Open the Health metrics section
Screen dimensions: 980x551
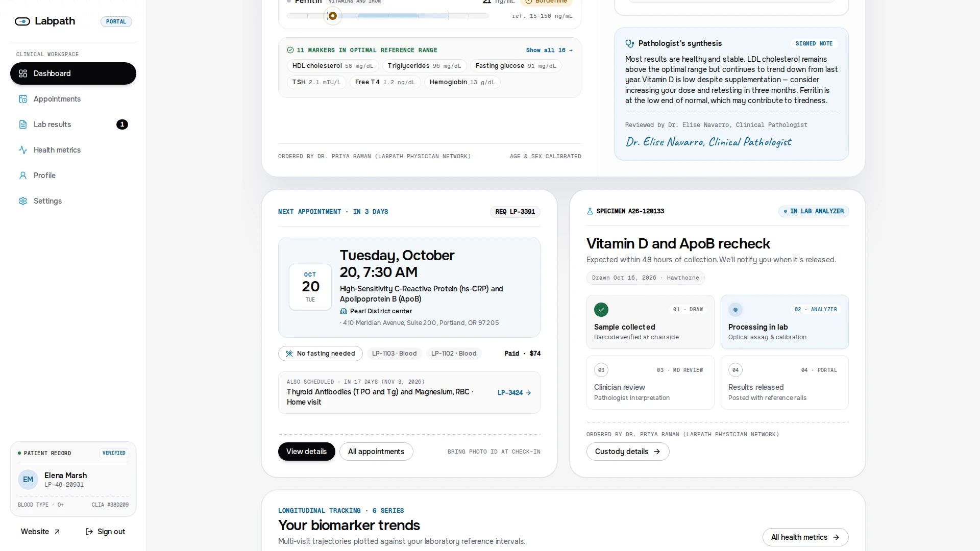tap(73, 150)
